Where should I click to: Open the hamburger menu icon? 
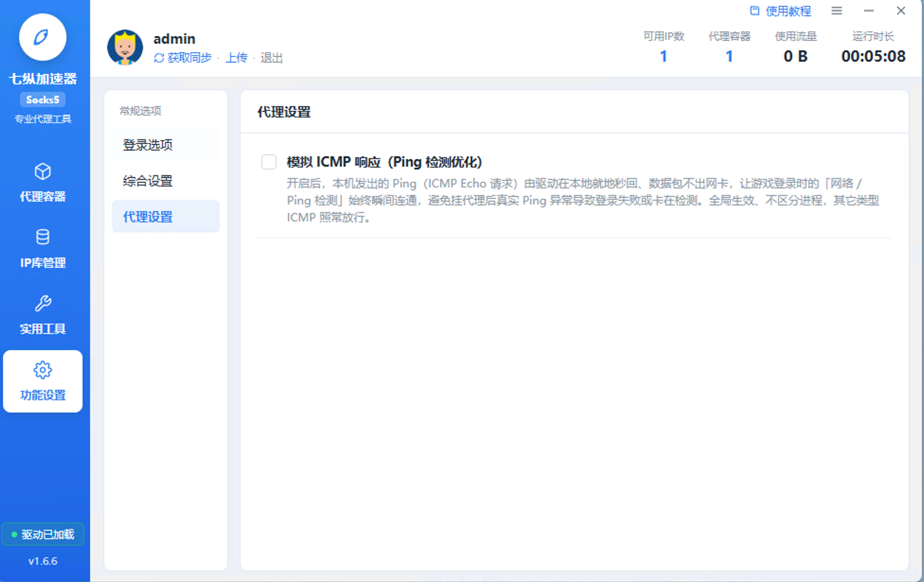pyautogui.click(x=836, y=10)
